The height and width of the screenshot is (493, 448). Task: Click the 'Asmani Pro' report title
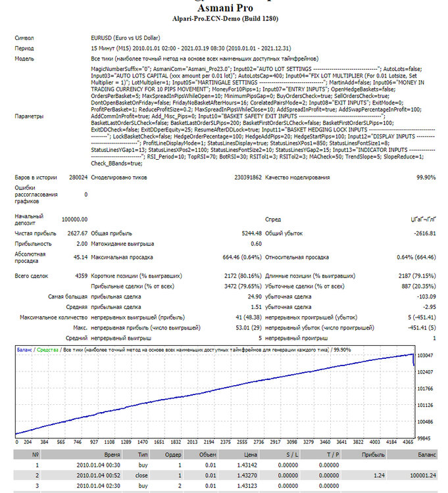225,7
